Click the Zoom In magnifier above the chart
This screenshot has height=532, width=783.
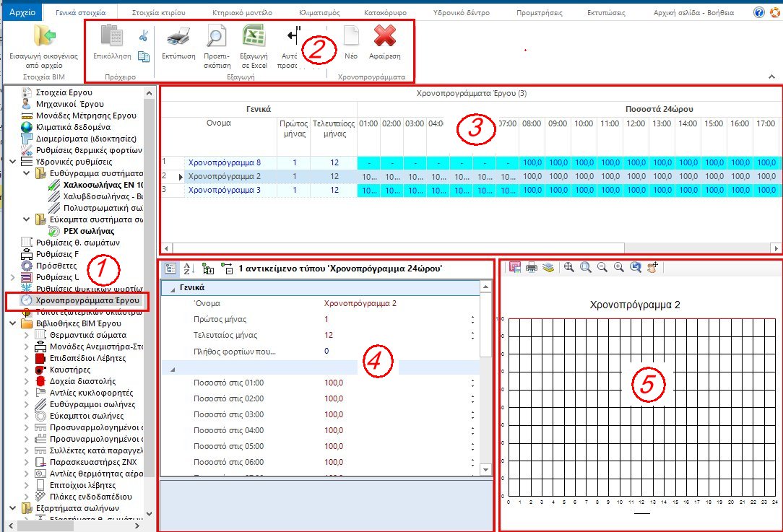(619, 267)
